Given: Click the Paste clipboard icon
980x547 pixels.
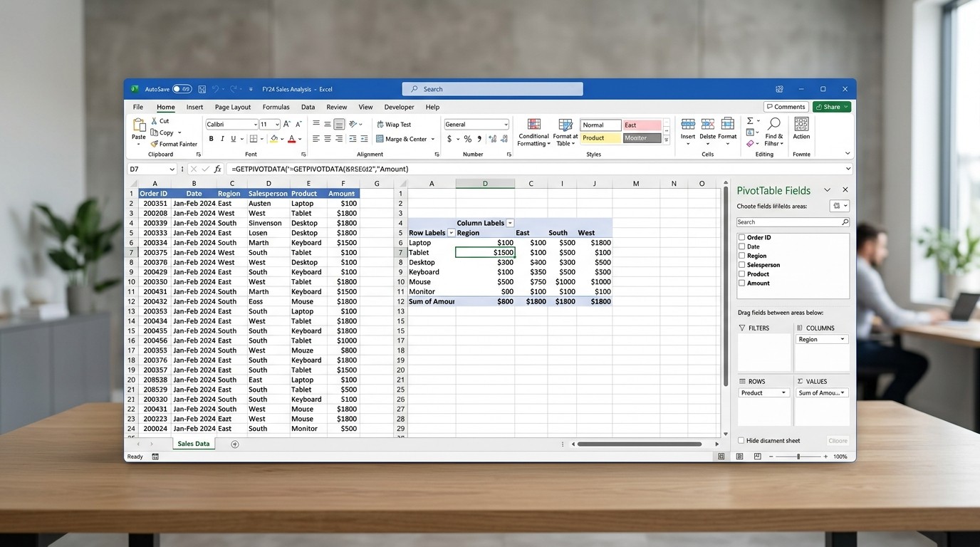Looking at the screenshot, I should (139, 125).
